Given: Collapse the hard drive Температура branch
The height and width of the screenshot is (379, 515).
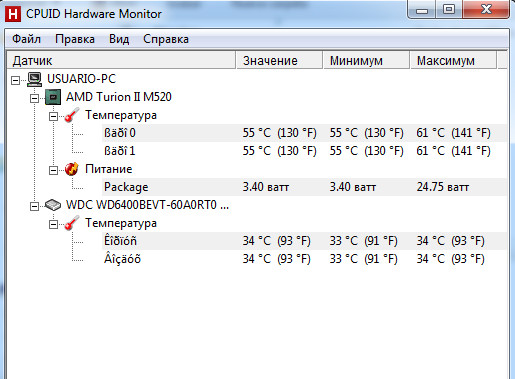Looking at the screenshot, I should click(x=53, y=224).
